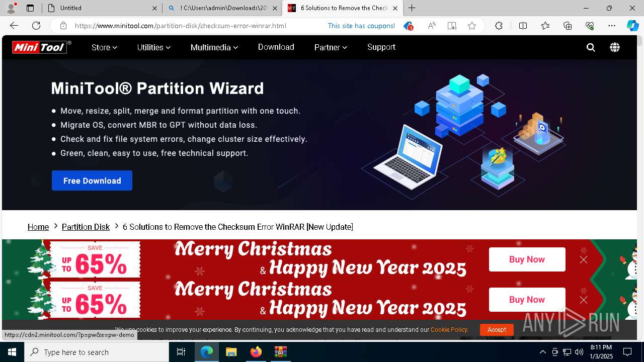Show hidden system tray icons
The image size is (644, 362).
click(542, 352)
